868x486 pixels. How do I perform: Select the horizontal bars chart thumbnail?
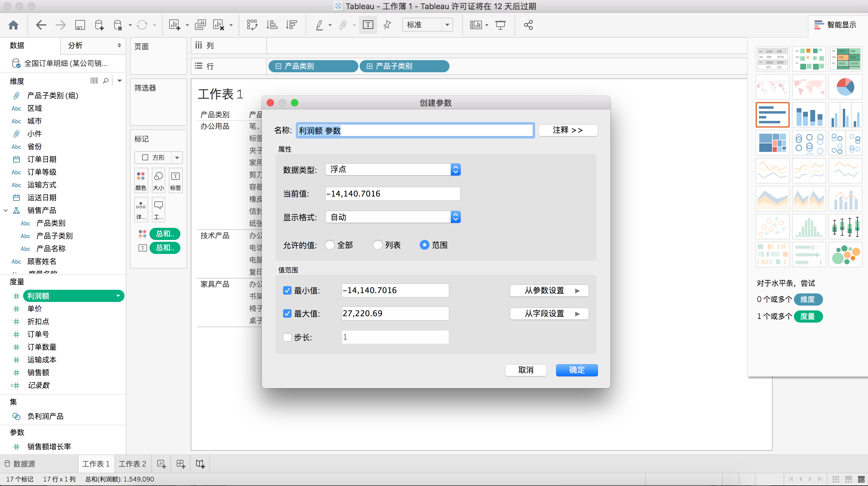point(772,115)
